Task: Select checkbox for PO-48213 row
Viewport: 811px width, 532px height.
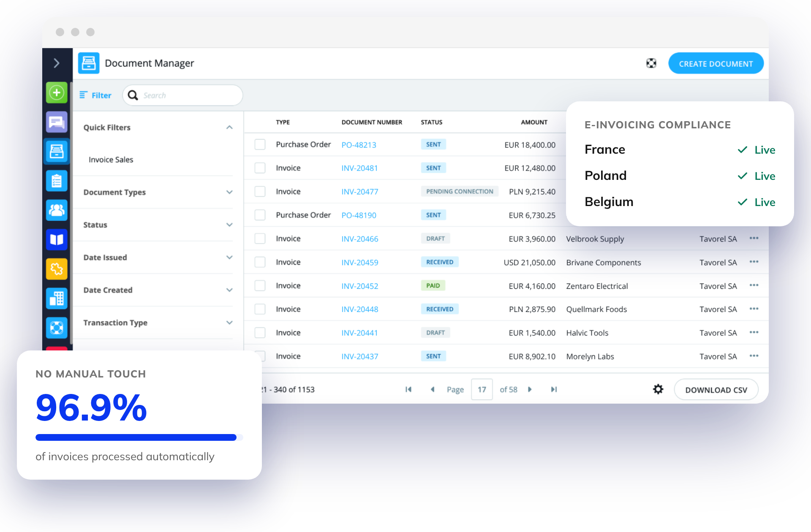Action: click(x=260, y=144)
